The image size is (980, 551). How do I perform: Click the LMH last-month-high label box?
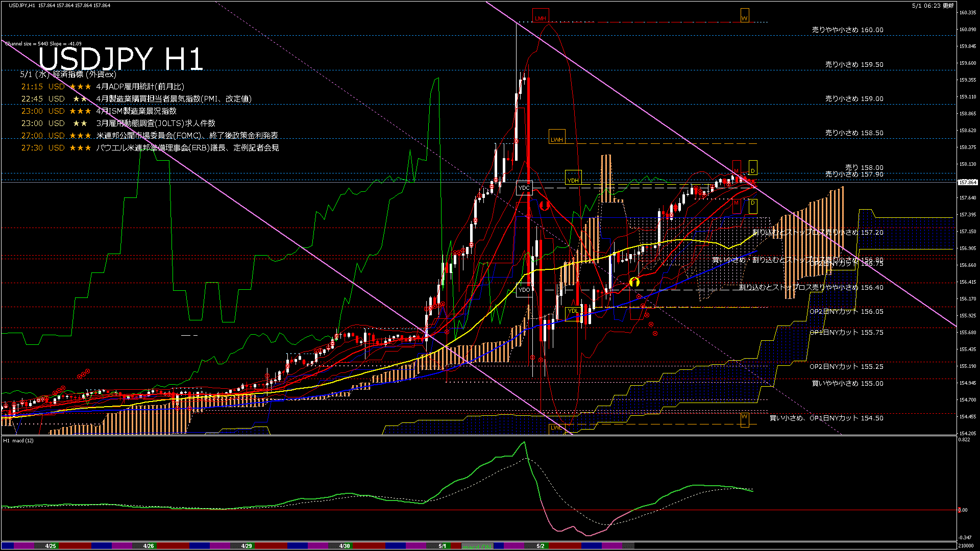pos(540,16)
